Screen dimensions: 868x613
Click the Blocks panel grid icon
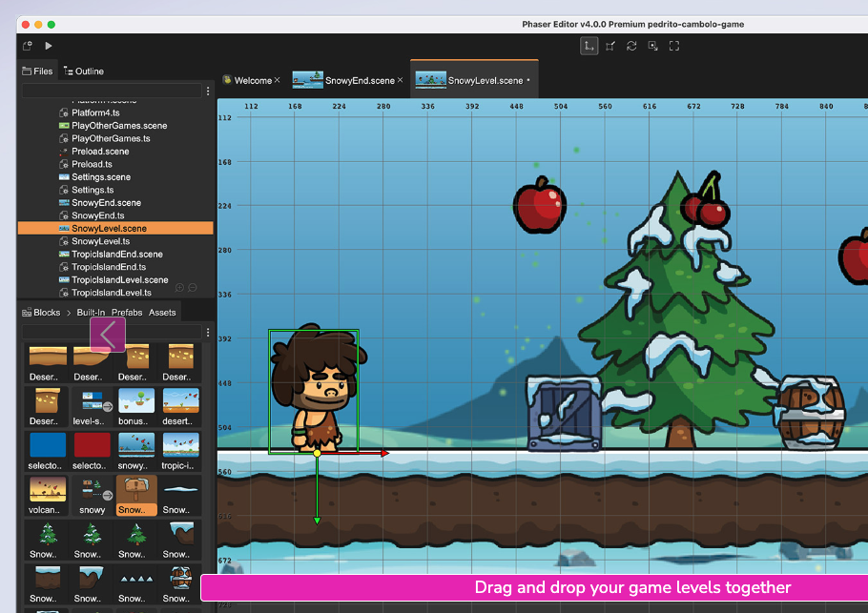[x=26, y=312]
